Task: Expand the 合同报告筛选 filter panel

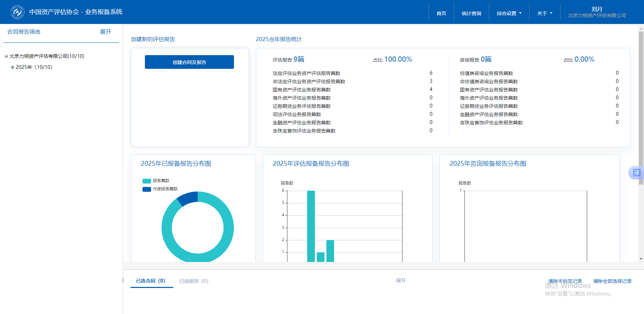Action: (x=106, y=32)
